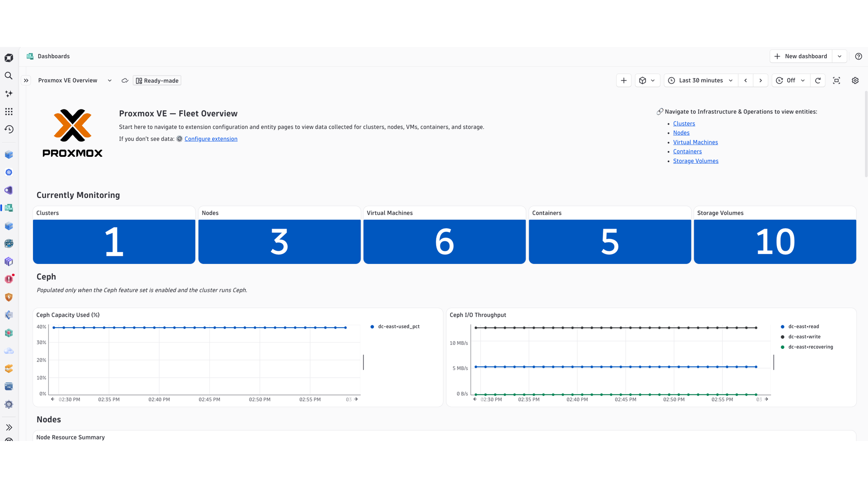The width and height of the screenshot is (868, 488).
Task: Open the hexagon gear settings sidebar icon
Action: 9,404
